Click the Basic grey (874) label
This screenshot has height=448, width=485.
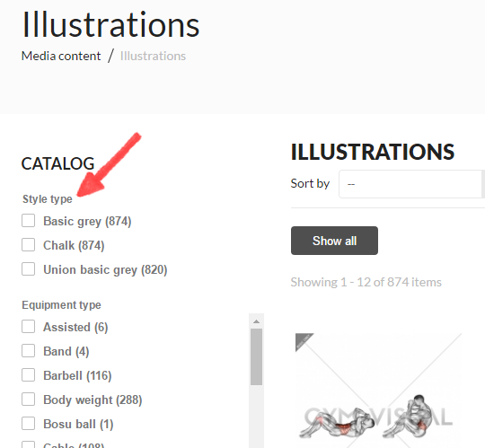point(87,222)
